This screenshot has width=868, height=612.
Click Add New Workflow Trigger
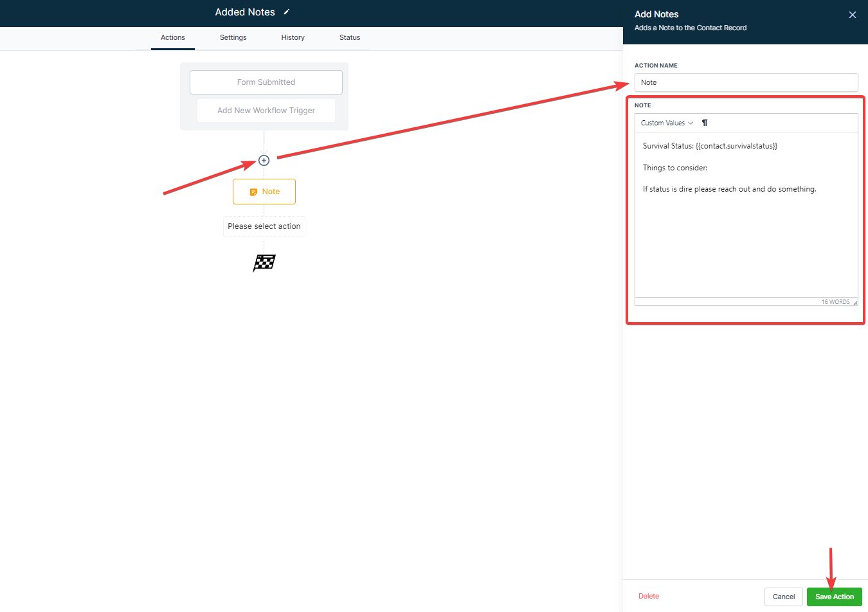coord(266,110)
